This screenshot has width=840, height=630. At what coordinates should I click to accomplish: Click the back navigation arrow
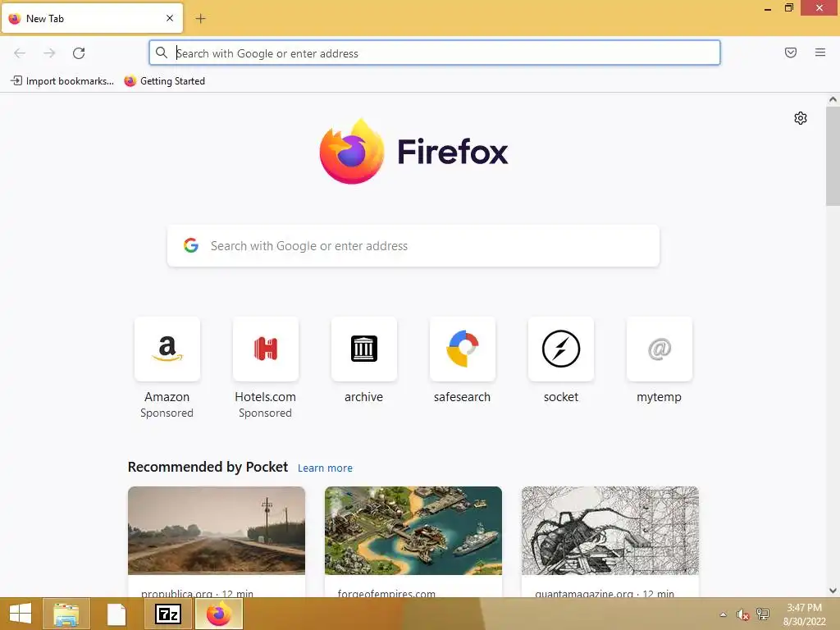point(20,53)
